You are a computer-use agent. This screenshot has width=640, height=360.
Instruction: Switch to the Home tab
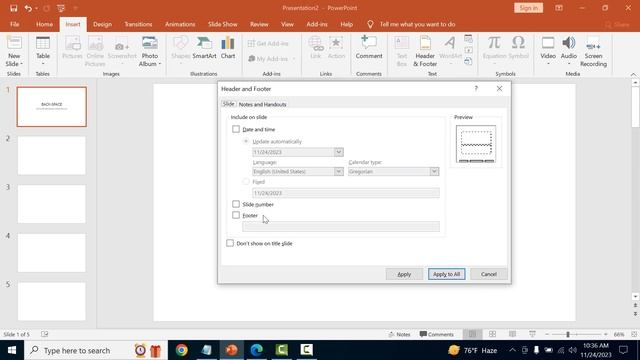point(44,24)
